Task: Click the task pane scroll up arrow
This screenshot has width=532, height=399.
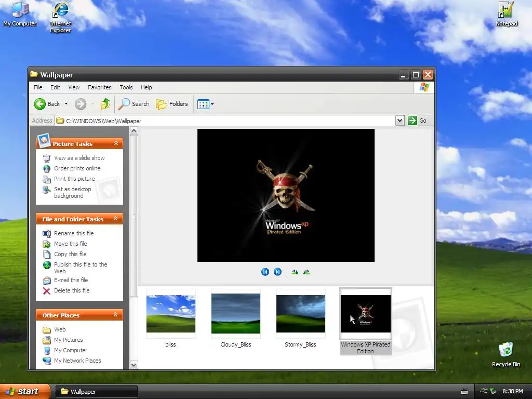Action: point(134,130)
